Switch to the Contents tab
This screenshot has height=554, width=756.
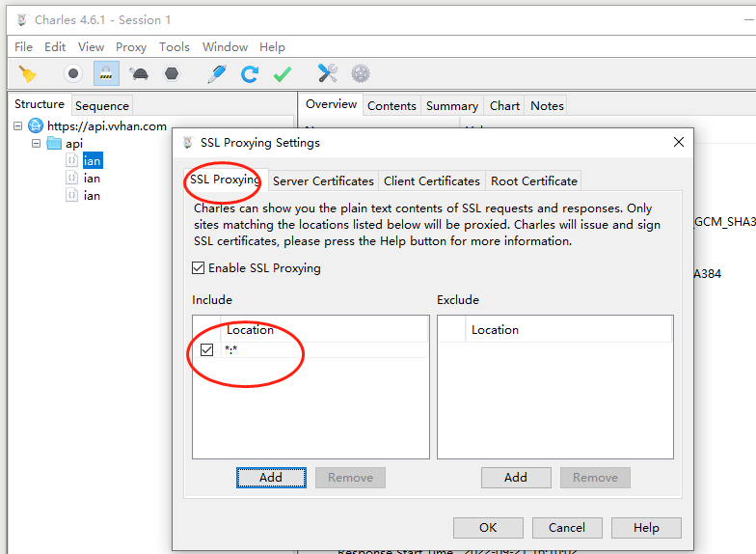(x=391, y=106)
